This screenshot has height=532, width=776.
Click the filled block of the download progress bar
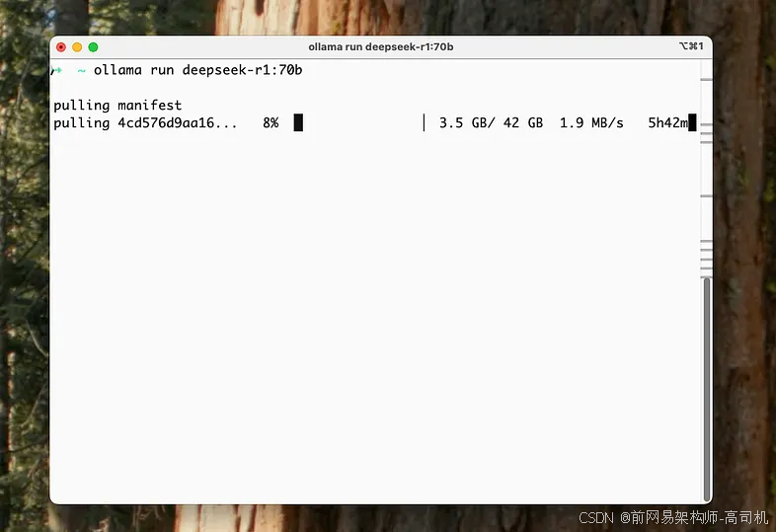pyautogui.click(x=298, y=122)
